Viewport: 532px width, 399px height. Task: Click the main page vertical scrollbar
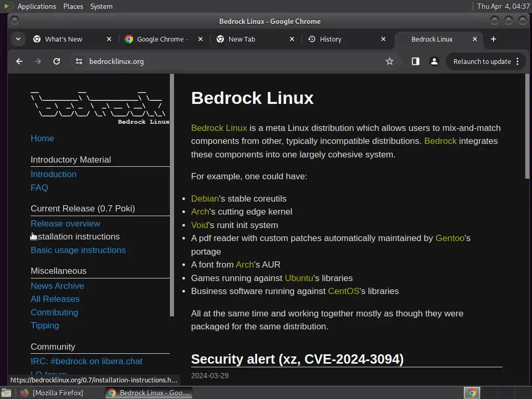527,126
